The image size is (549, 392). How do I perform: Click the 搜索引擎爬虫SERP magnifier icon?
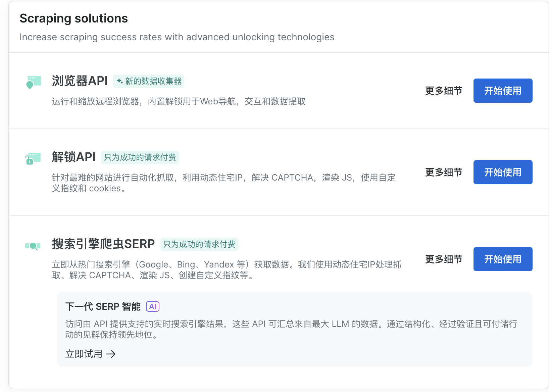[33, 246]
